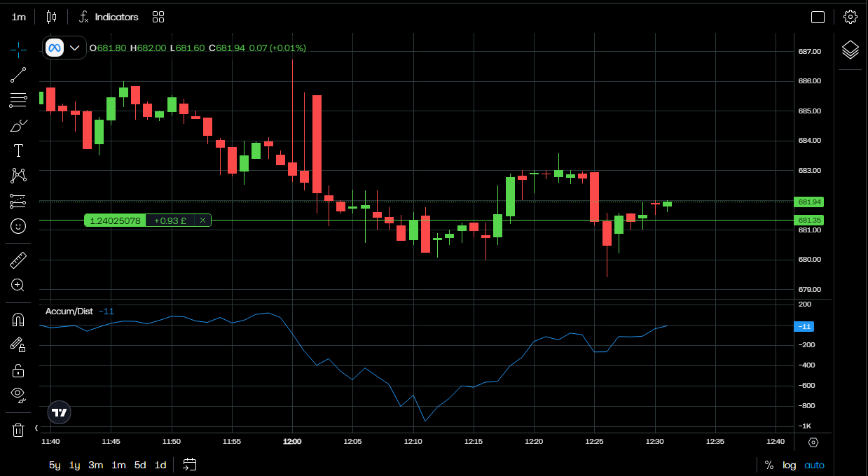Viewport: 868px width, 476px height.
Task: Toggle stay in drawing mode
Action: click(18, 344)
